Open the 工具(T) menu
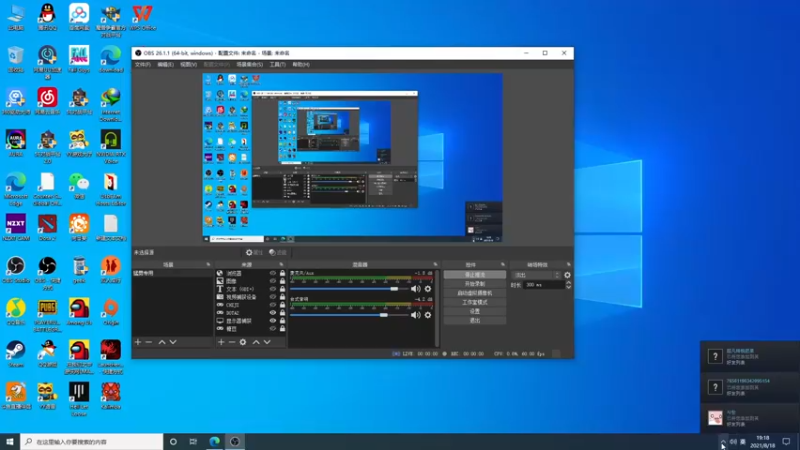800x450 pixels. click(278, 65)
